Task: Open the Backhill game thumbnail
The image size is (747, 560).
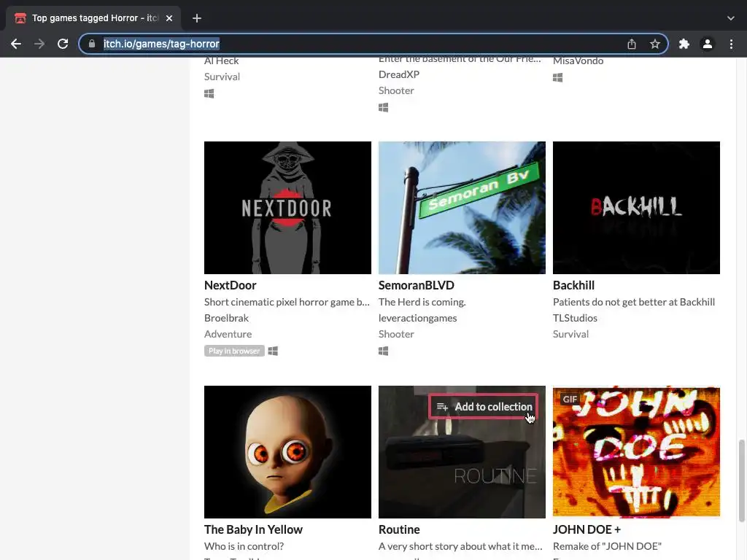Action: [636, 208]
